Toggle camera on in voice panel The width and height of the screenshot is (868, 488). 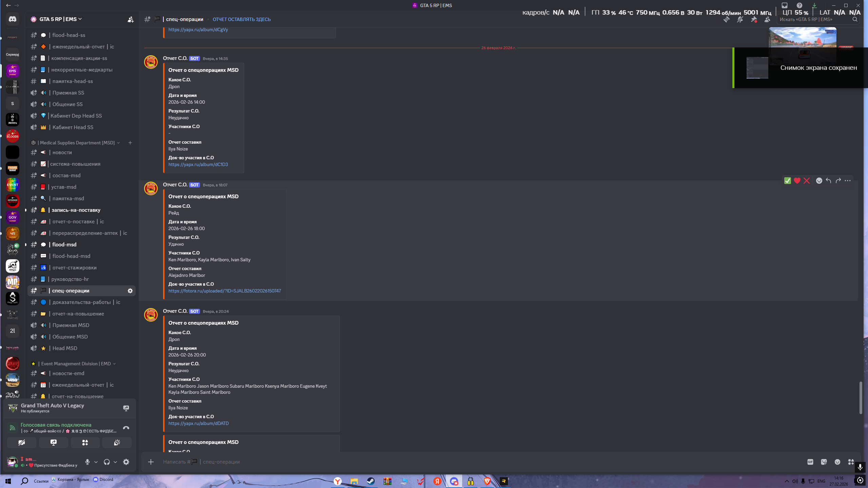coord(22,443)
